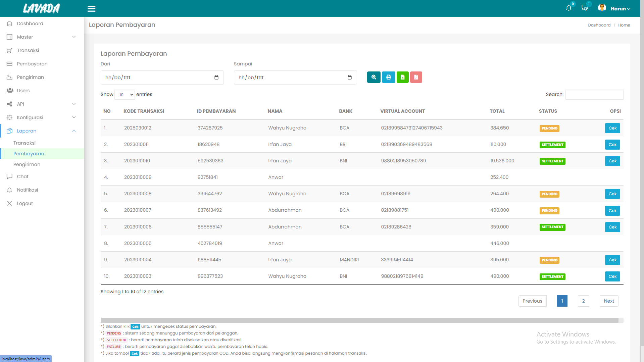Open Pengiriman under Laporan submenu

click(27, 164)
